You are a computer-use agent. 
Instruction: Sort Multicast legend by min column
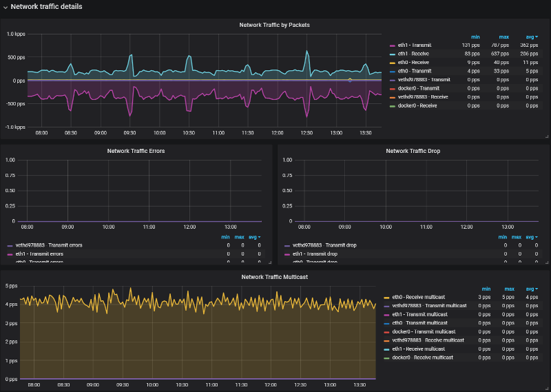(486, 289)
